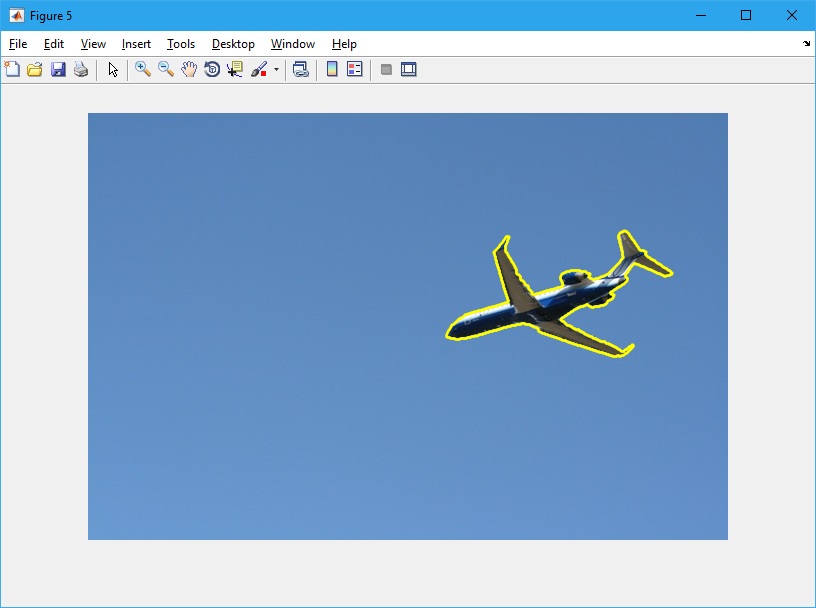This screenshot has width=816, height=608.
Task: Expand the Brush color dropdown arrow
Action: (x=276, y=70)
